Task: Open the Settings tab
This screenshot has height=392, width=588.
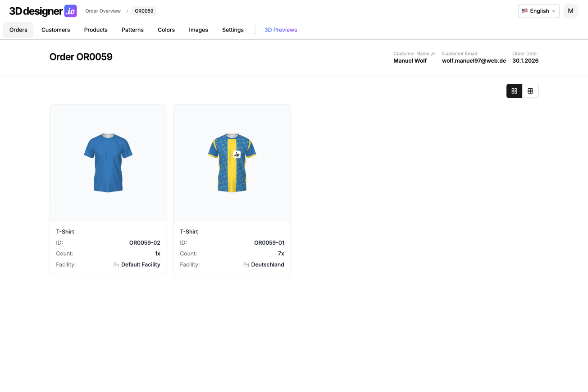Action: (232, 30)
